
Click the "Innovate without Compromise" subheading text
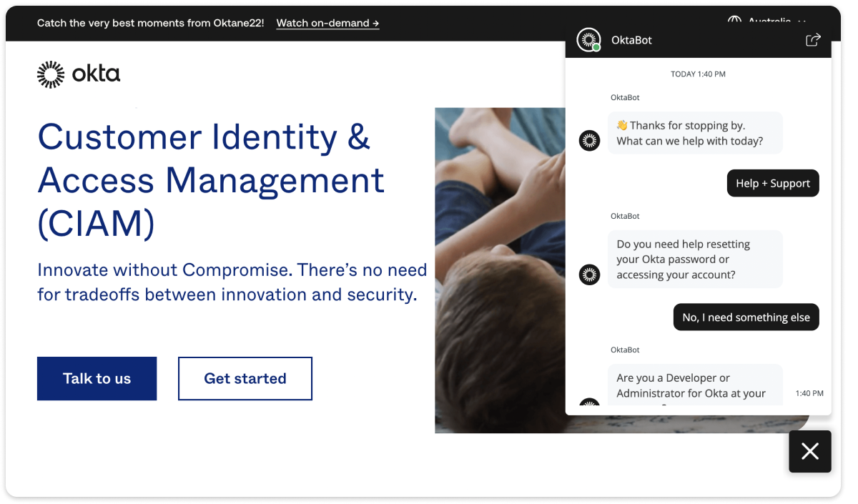(232, 282)
